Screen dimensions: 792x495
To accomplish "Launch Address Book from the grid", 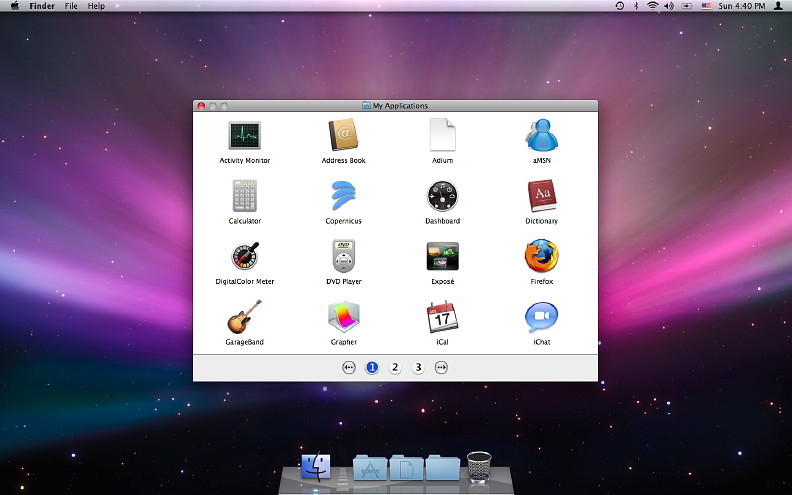I will [x=343, y=135].
